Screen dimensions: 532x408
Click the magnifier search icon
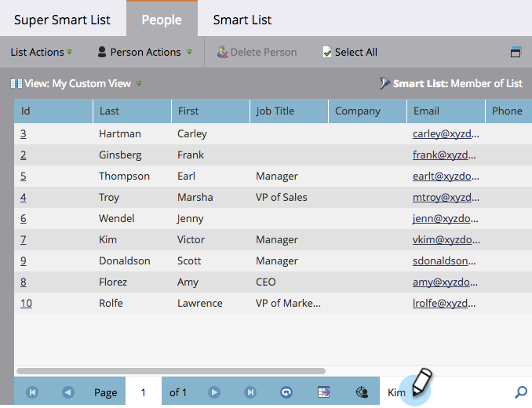[x=521, y=392]
